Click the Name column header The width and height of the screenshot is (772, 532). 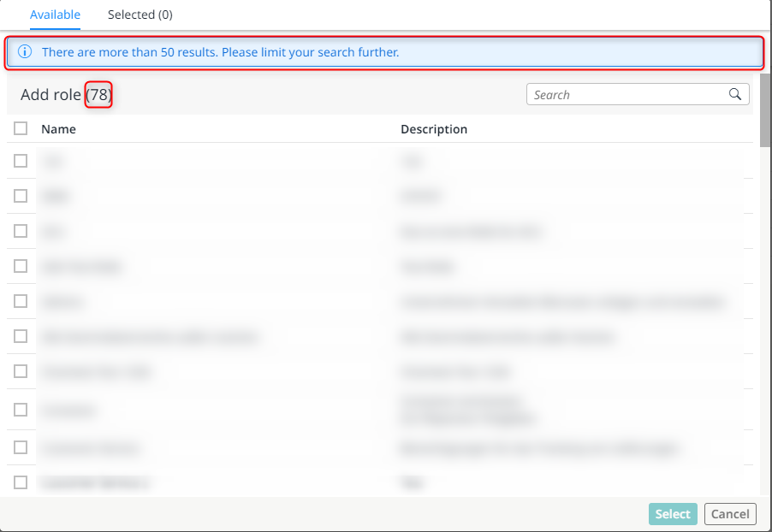pyautogui.click(x=58, y=129)
